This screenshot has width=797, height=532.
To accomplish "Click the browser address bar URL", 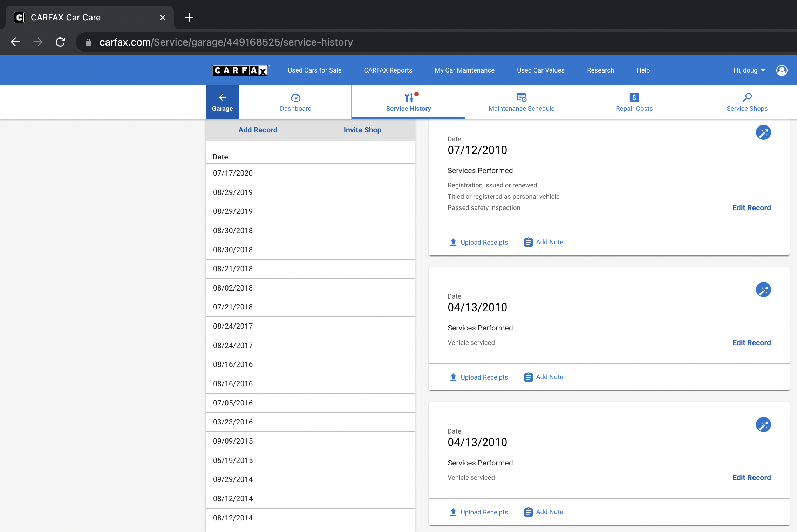I will [x=226, y=42].
